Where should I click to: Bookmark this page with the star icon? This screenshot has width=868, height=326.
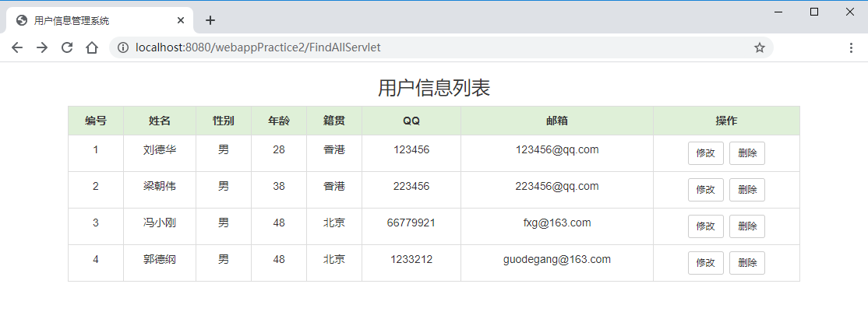[x=760, y=47]
